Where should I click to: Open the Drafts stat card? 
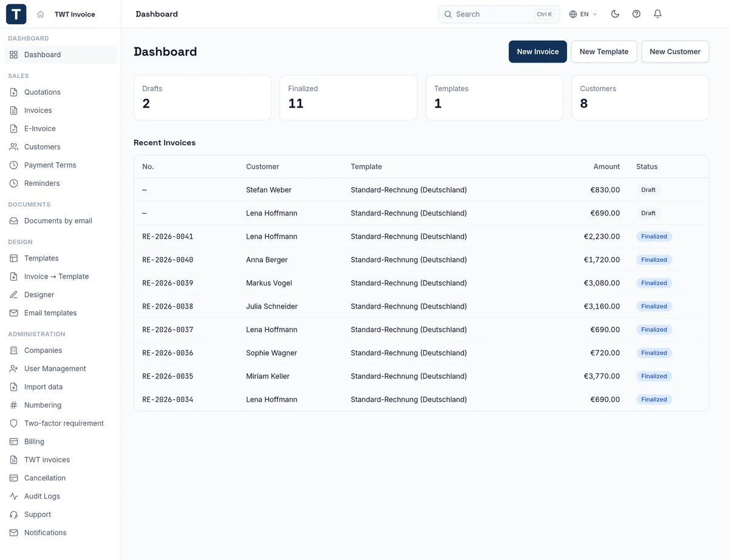[202, 98]
